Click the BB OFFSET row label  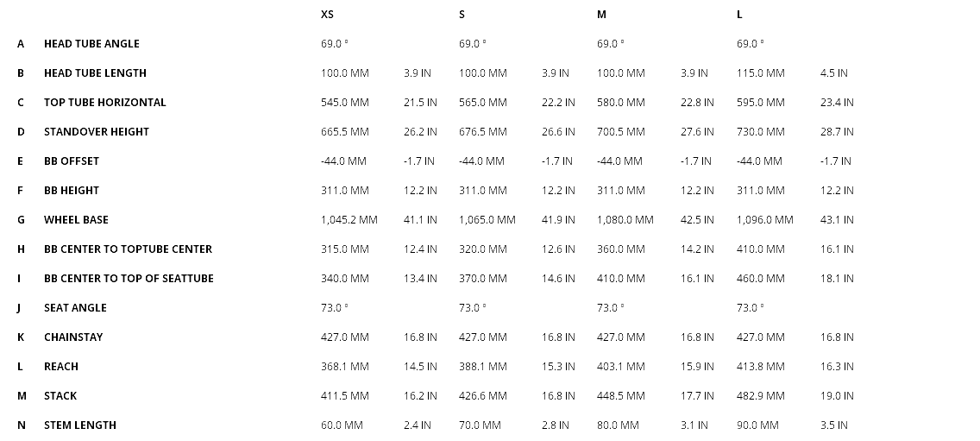tap(72, 161)
